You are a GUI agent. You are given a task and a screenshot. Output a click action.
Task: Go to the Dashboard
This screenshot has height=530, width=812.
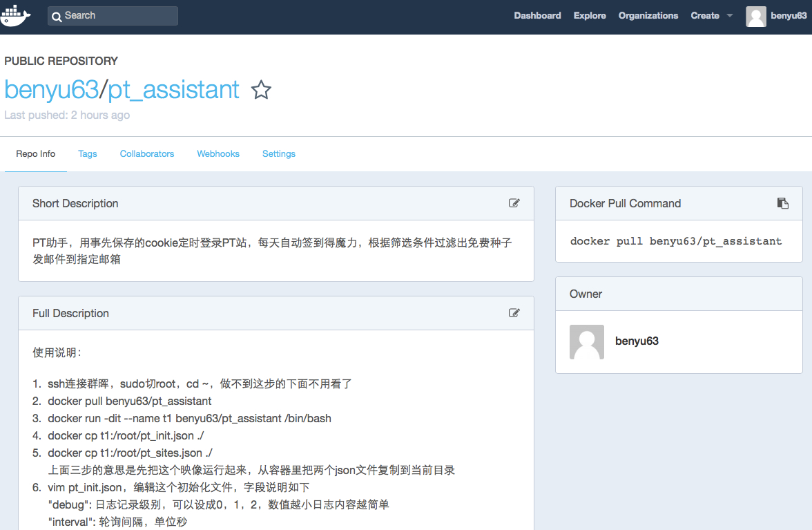coord(537,15)
